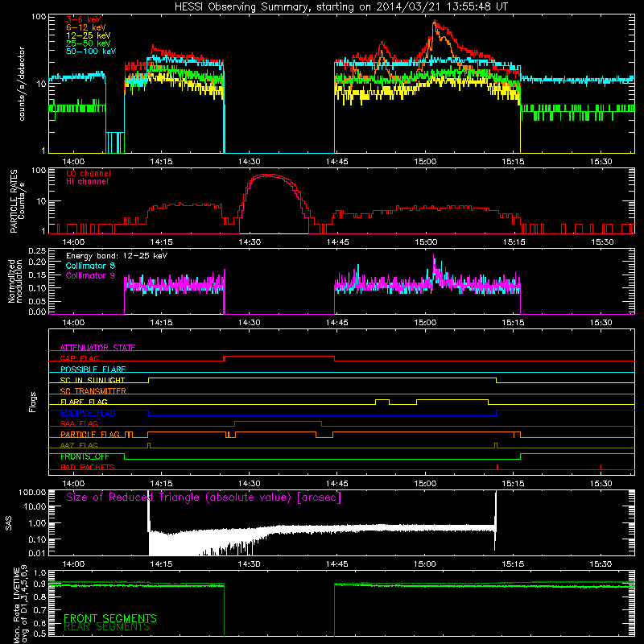Click the vertical 'Flags' axis label
The image size is (644, 644).
click(x=33, y=402)
